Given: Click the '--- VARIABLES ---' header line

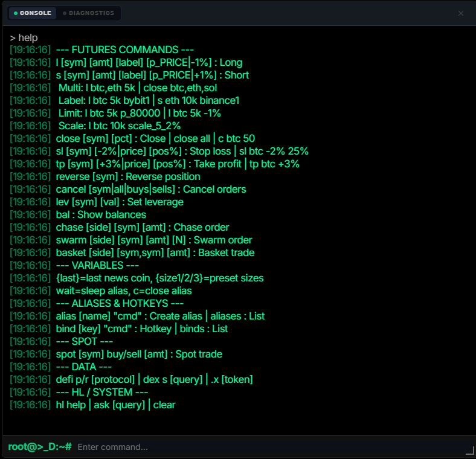Looking at the screenshot, I should click(x=74, y=265).
